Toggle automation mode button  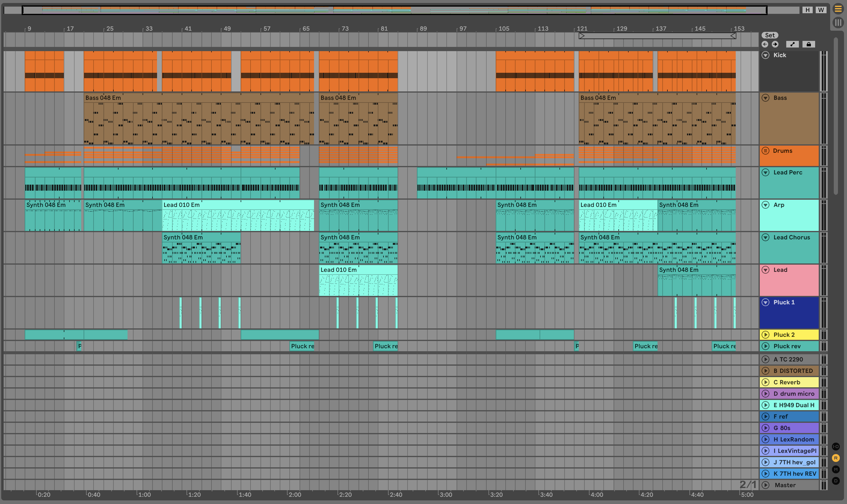point(792,44)
